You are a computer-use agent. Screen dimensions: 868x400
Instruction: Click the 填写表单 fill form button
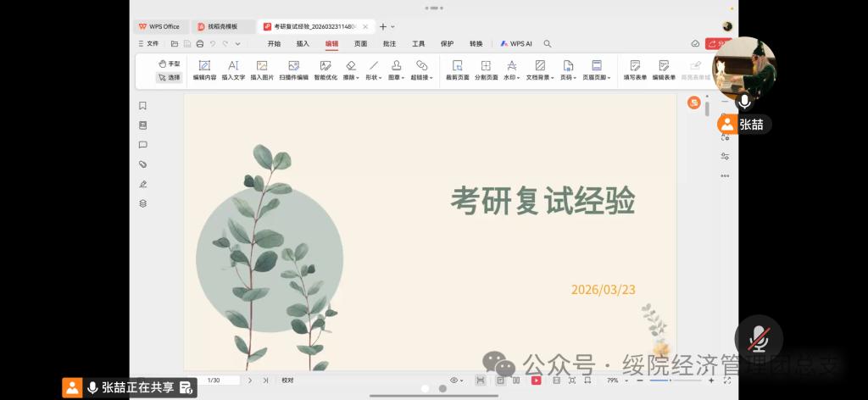[635, 70]
